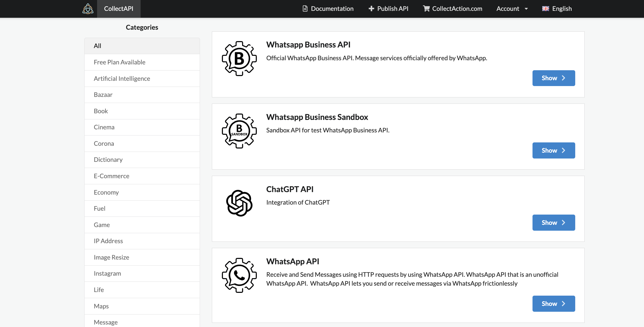
Task: Select the Message category
Action: [142, 321]
